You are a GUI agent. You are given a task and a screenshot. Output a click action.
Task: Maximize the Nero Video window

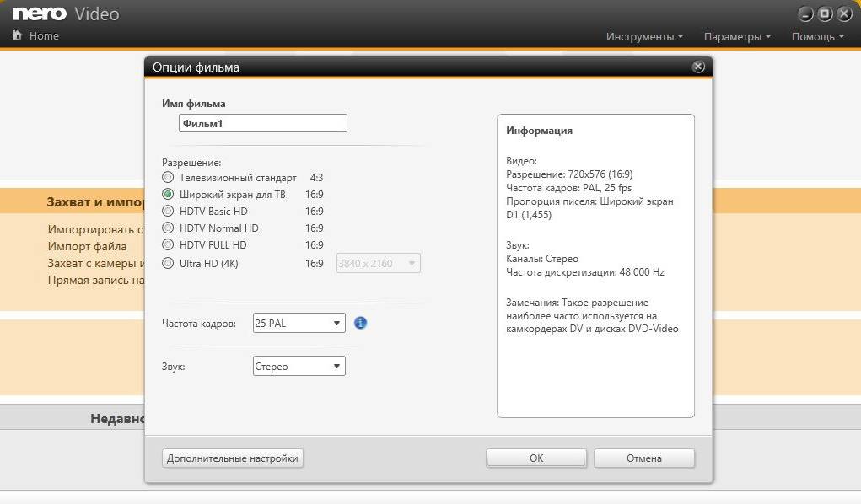pos(825,13)
